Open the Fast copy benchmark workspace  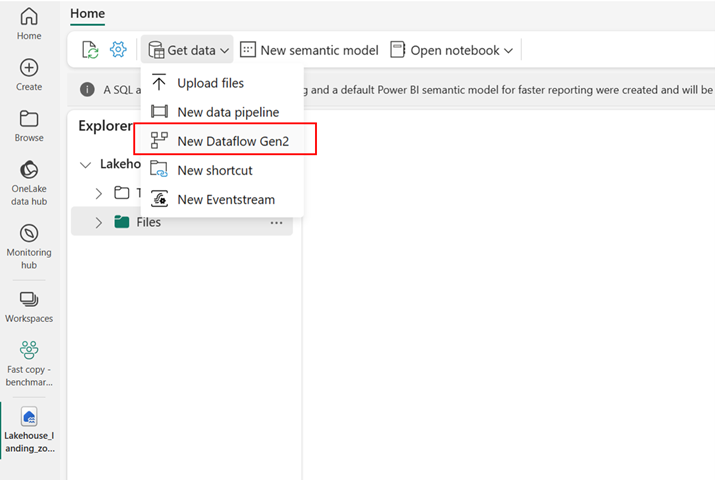pos(29,363)
